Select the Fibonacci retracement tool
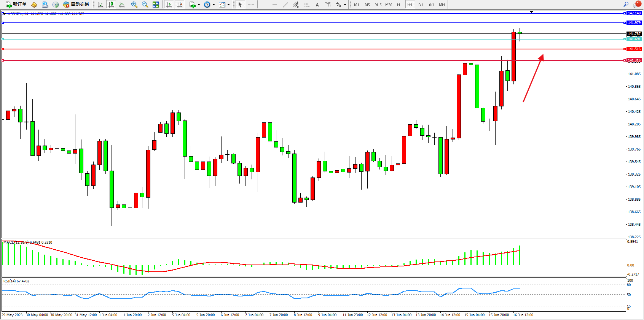The width and height of the screenshot is (644, 320). pos(307,5)
